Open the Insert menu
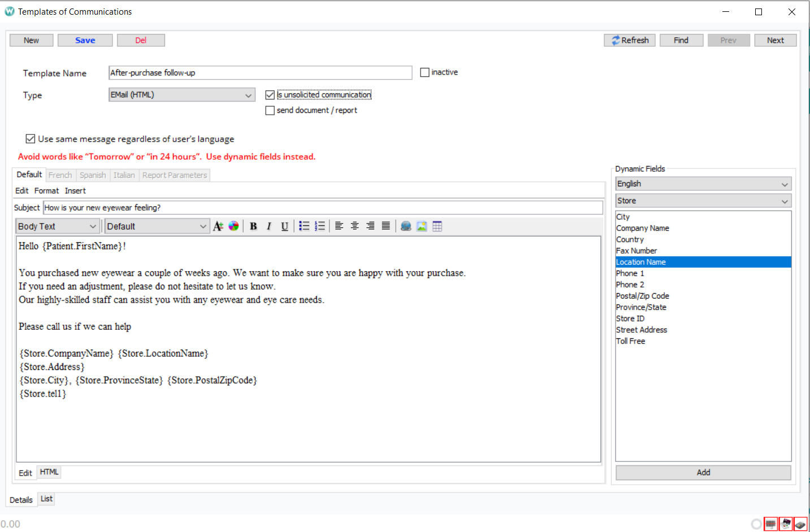The image size is (810, 532). (75, 190)
